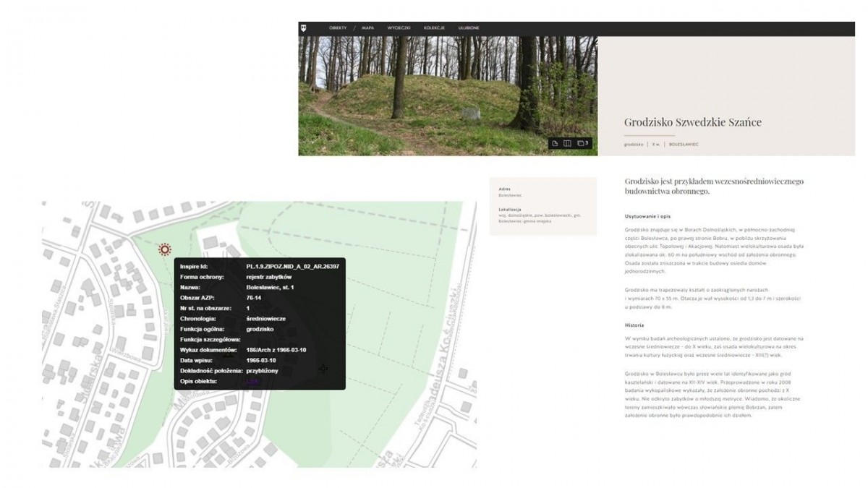This screenshot has height=488, width=868.
Task: Click the document icon on the photo
Action: (555, 143)
